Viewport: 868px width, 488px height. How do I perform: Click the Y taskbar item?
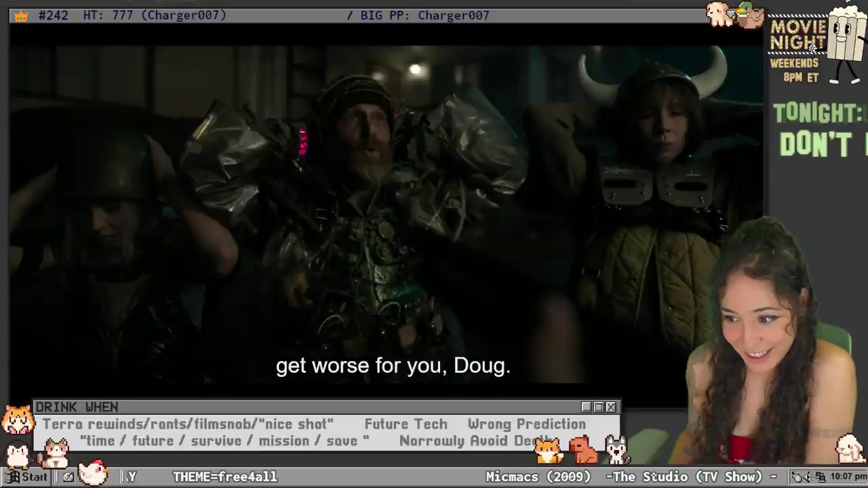131,477
